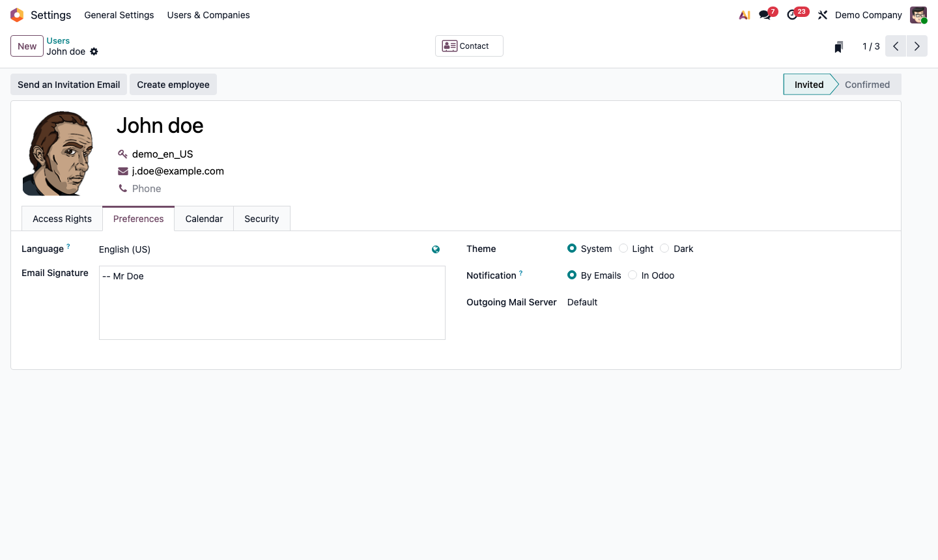Toggle the favorites bookmark icon
Image resolution: width=938 pixels, height=560 pixels.
pyautogui.click(x=838, y=46)
